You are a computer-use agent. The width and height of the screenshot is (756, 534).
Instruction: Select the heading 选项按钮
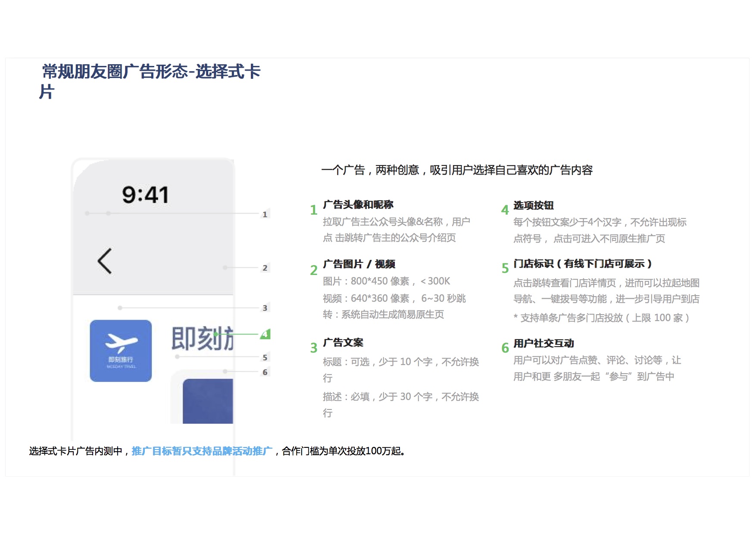[x=533, y=206]
